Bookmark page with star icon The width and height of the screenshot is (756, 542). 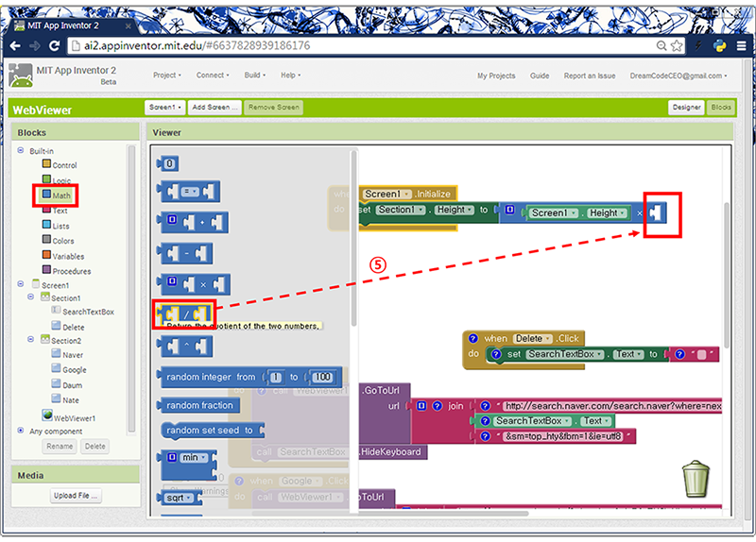(x=677, y=45)
